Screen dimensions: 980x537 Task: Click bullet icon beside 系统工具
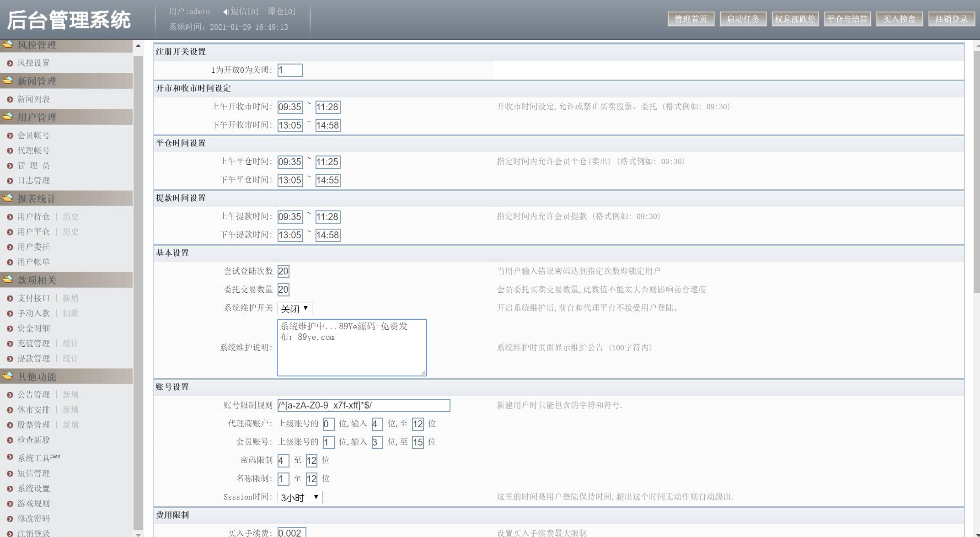pos(10,457)
